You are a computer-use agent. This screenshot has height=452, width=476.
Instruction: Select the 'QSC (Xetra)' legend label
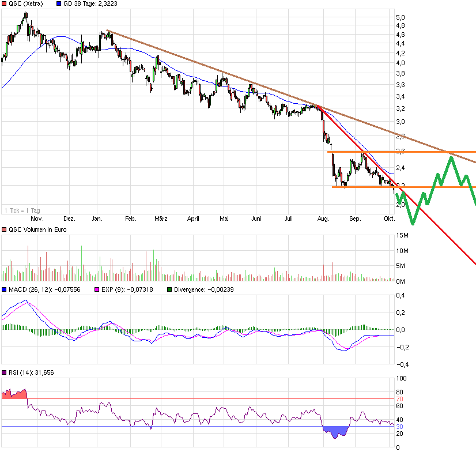point(26,3)
